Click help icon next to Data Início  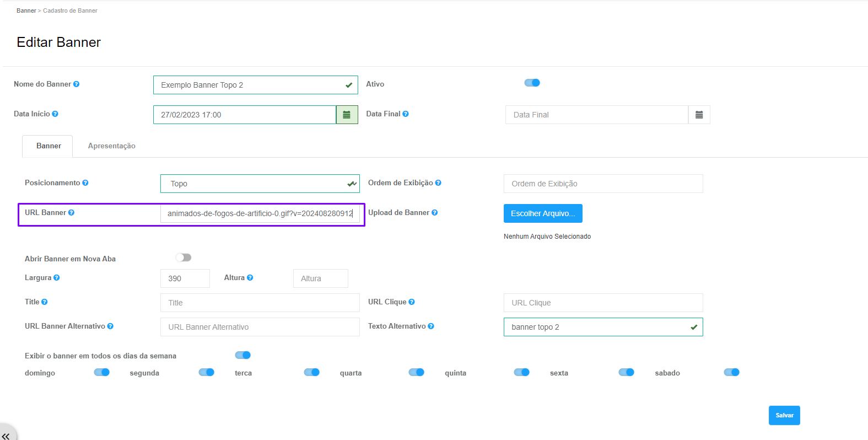click(55, 114)
